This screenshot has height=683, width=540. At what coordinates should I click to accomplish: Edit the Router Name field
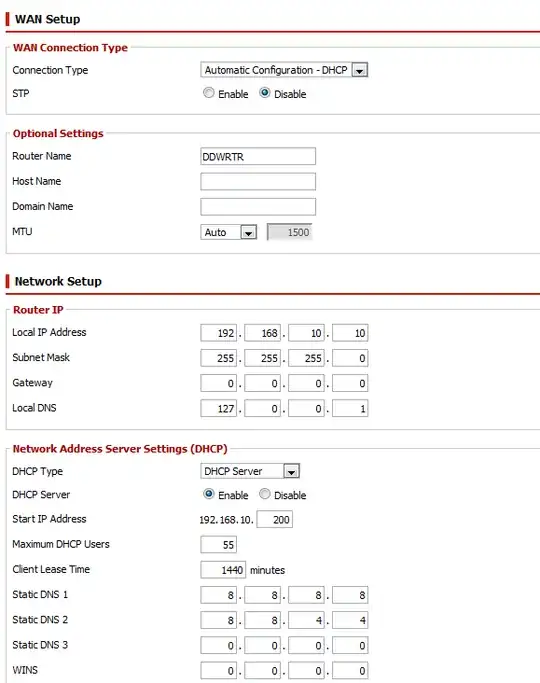(x=258, y=156)
